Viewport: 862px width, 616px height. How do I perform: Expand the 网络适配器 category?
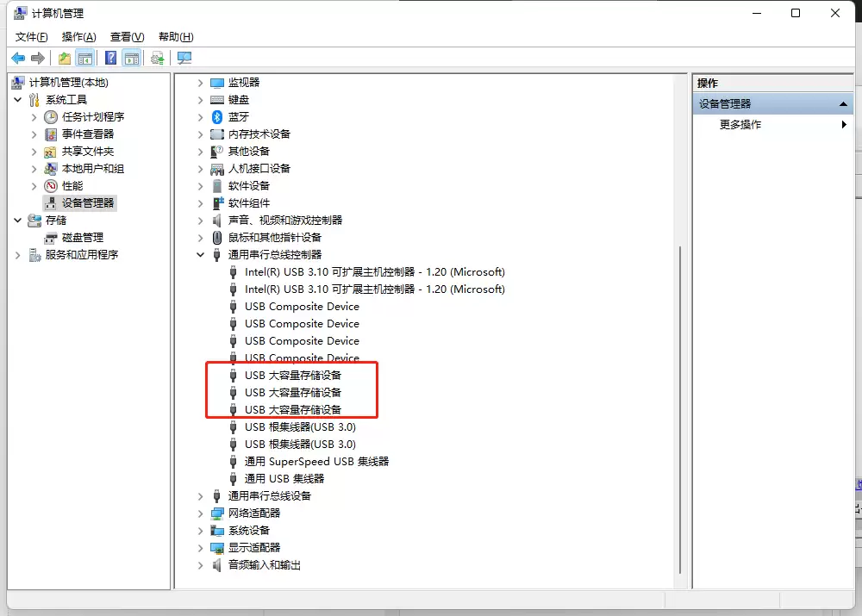click(x=201, y=513)
